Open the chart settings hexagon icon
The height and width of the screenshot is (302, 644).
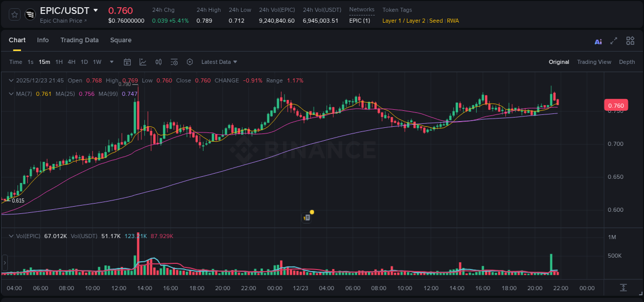190,62
